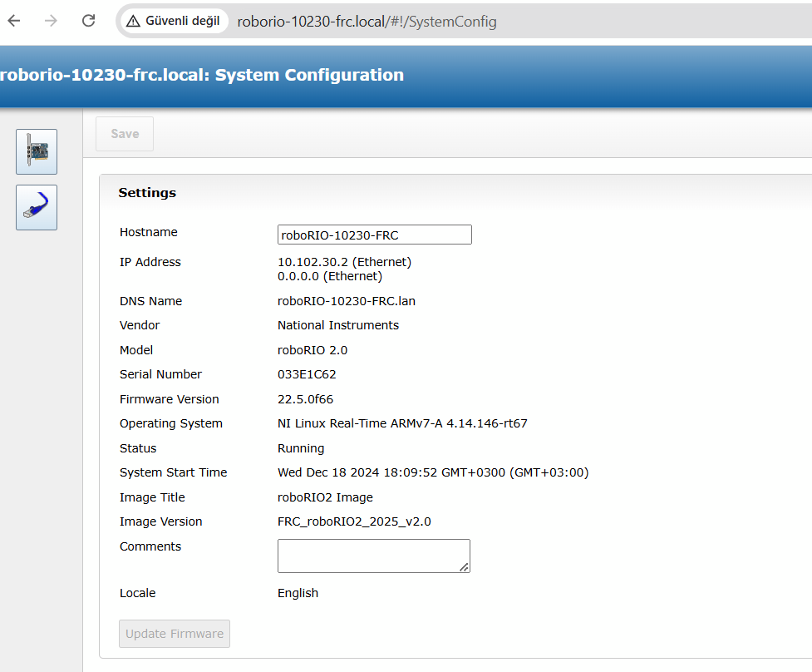The image size is (812, 672).
Task: Click the 'DNS Name' label
Action: pos(150,301)
